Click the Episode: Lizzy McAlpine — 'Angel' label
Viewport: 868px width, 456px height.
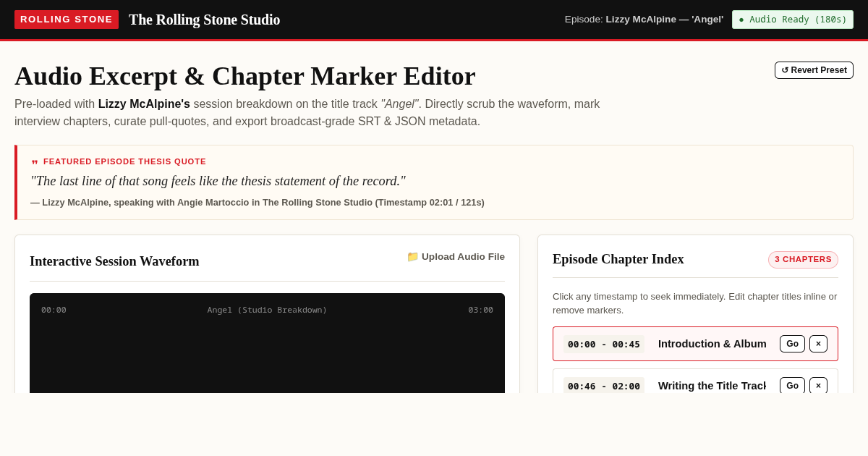(x=644, y=20)
